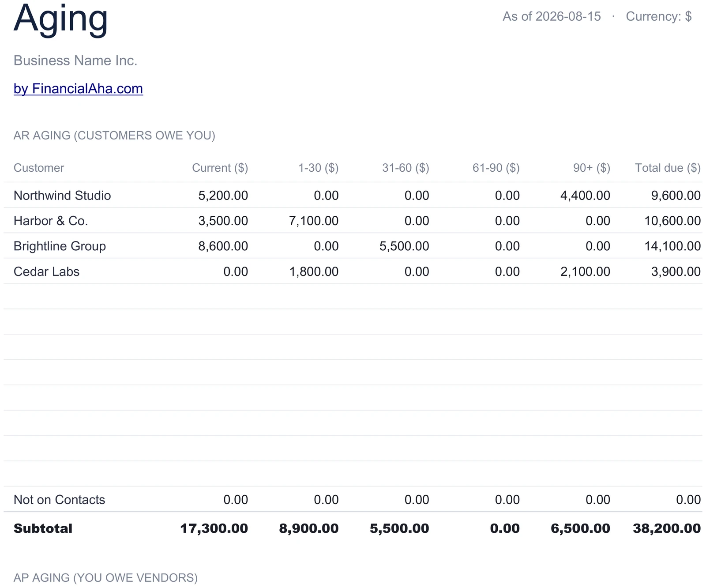Click the 1-30 ($) column header
This screenshot has height=588, width=706.
pos(318,168)
